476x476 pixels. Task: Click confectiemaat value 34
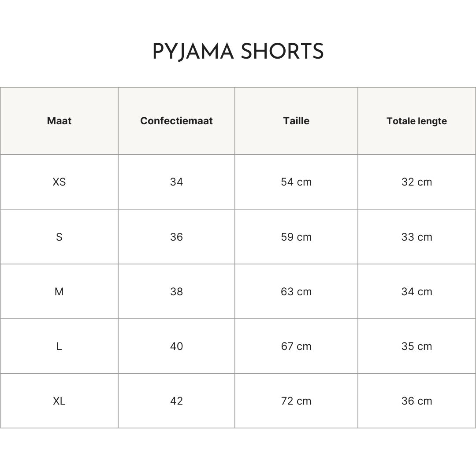click(x=176, y=182)
